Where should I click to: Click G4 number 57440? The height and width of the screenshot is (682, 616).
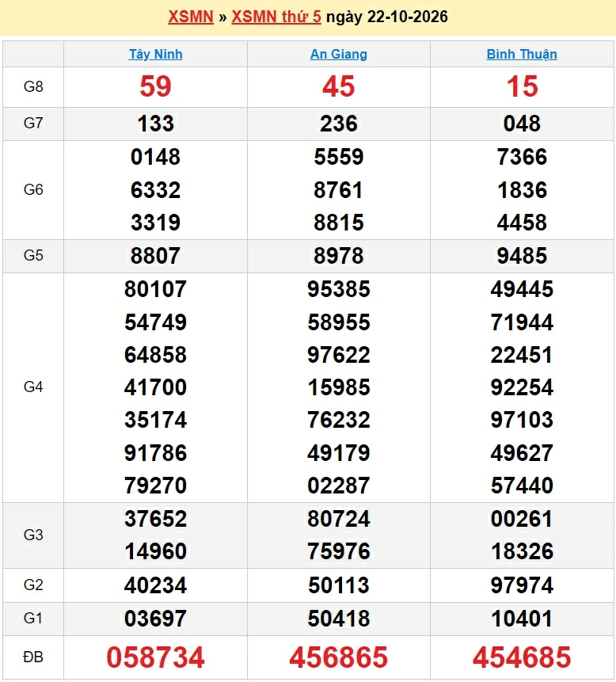(522, 486)
